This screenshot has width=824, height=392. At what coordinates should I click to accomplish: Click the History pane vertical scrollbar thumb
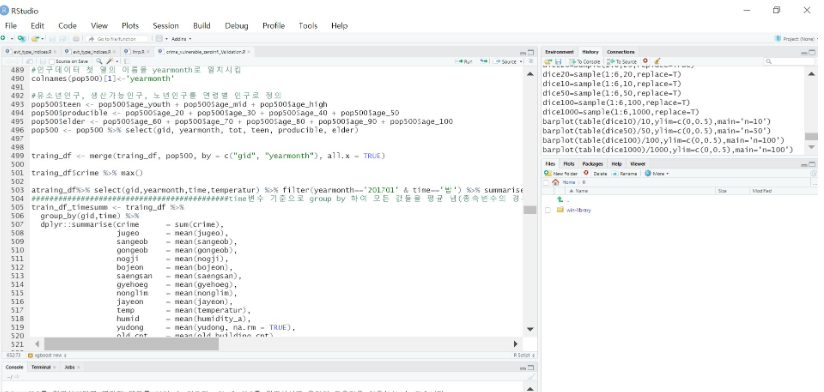pyautogui.click(x=812, y=136)
